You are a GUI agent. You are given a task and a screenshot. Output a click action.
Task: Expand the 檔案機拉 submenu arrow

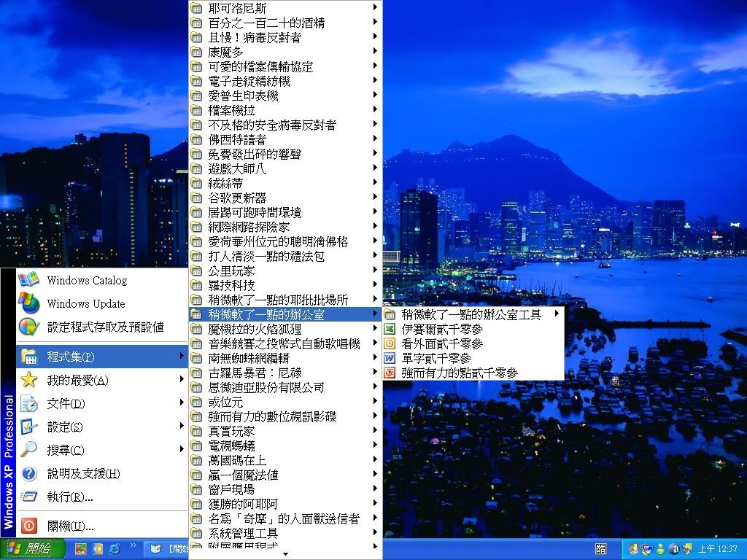coord(376,110)
